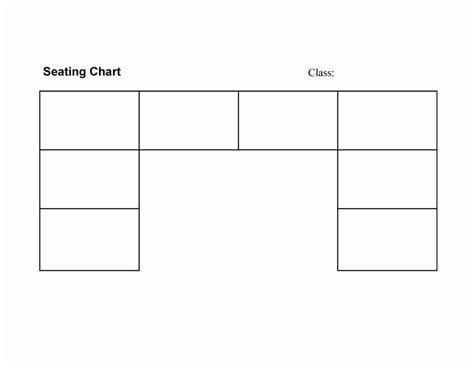Click the divider between third and fourth top boxes
This screenshot has height=366, width=474.
click(x=338, y=120)
